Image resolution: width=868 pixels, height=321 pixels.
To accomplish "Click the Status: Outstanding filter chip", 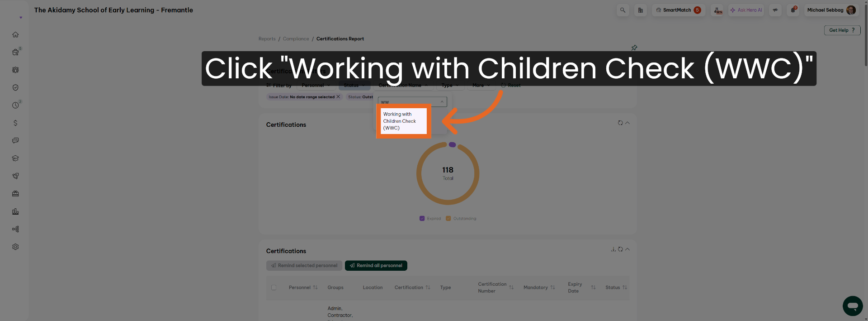I will tap(360, 97).
